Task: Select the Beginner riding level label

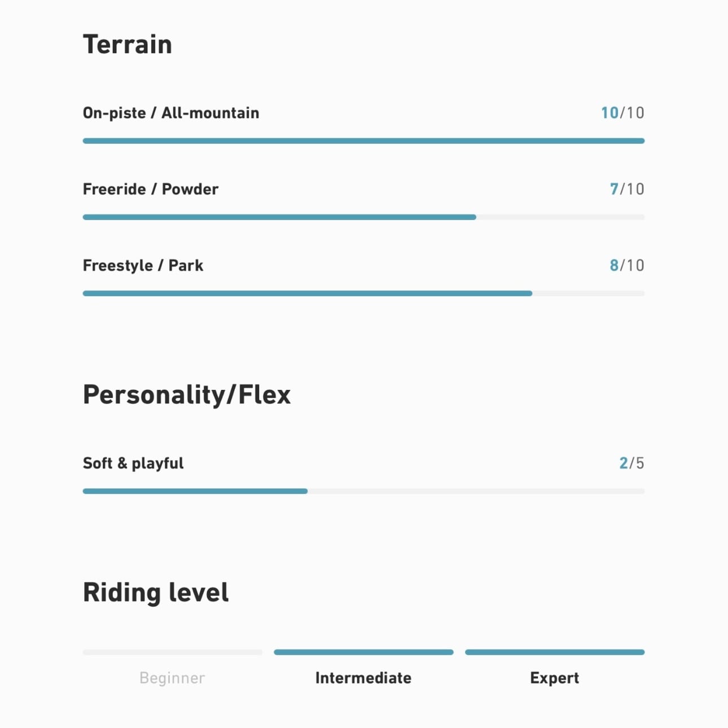Action: click(172, 678)
